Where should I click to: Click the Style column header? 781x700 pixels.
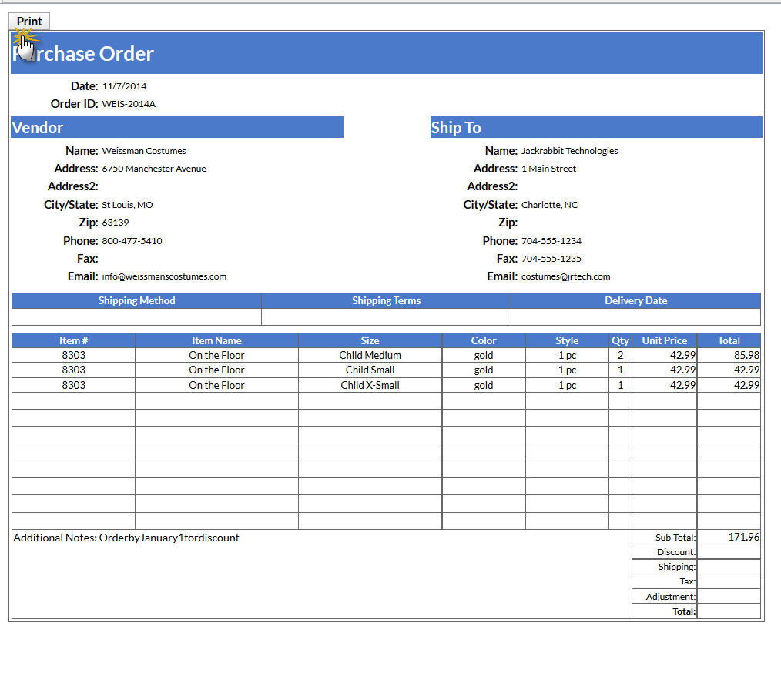click(567, 340)
